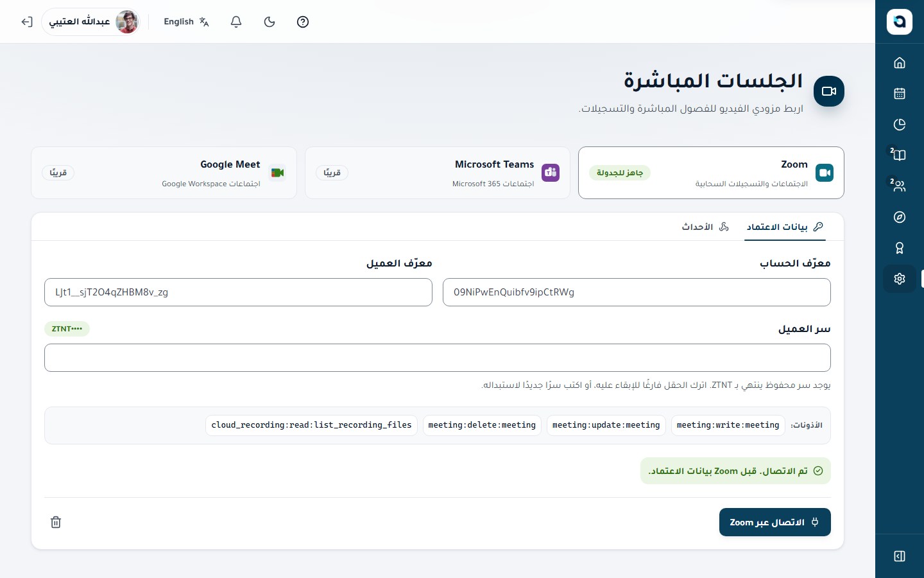
Task: Open the settings gear icon in sidebar
Action: pyautogui.click(x=900, y=279)
